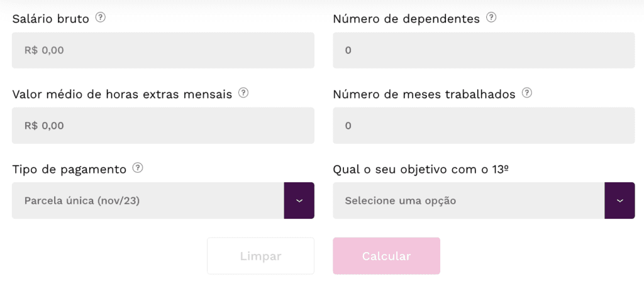The image size is (644, 281).
Task: Show info icon for Tipo de pagamento
Action: pos(138,168)
